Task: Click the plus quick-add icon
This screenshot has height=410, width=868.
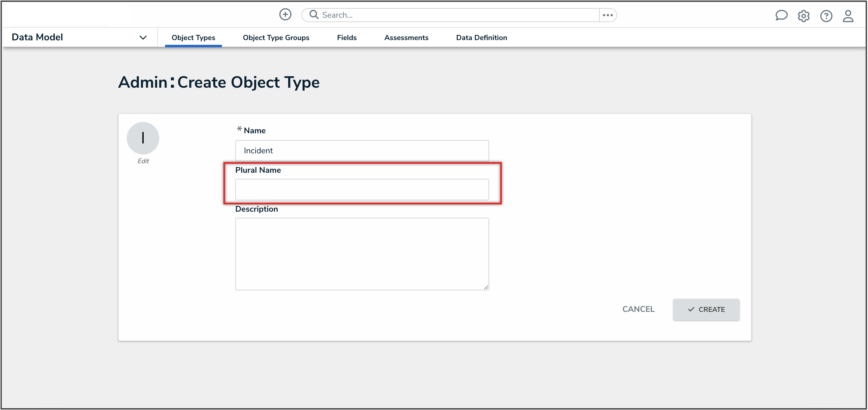Action: (x=285, y=15)
